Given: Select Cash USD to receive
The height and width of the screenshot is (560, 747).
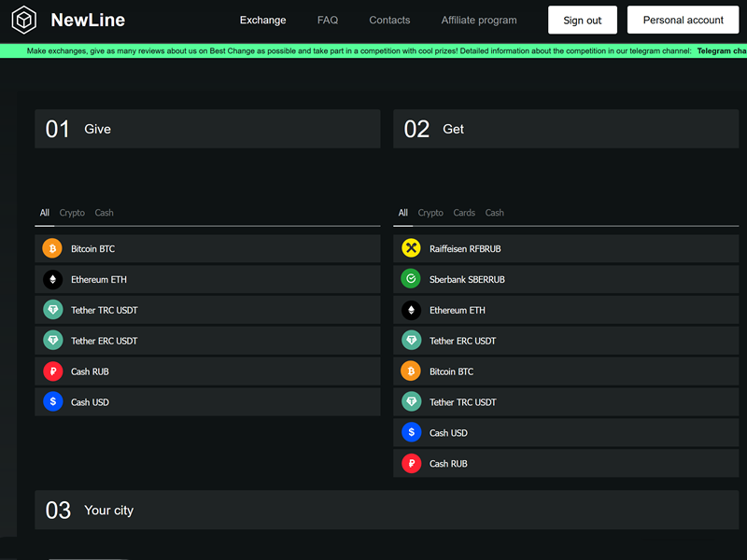Looking at the screenshot, I should pos(566,433).
